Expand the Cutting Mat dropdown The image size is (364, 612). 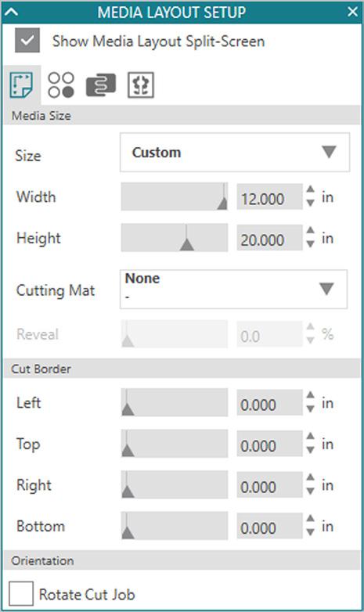click(x=233, y=290)
